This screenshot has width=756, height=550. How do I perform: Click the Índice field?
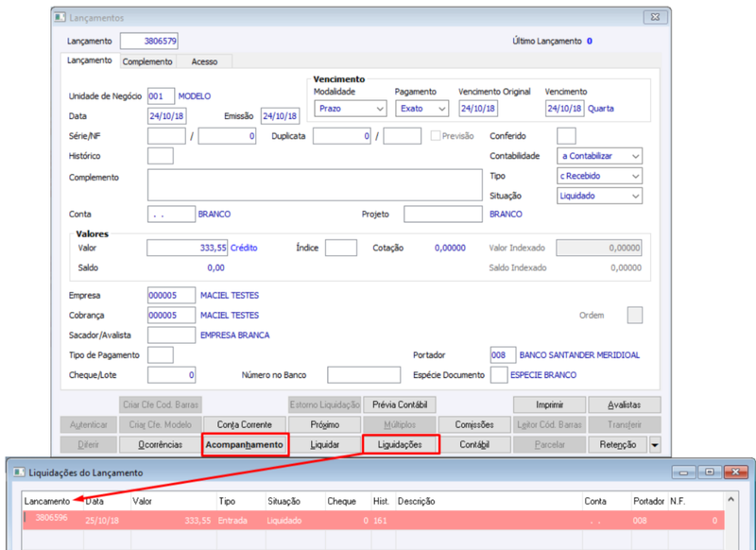coord(341,248)
